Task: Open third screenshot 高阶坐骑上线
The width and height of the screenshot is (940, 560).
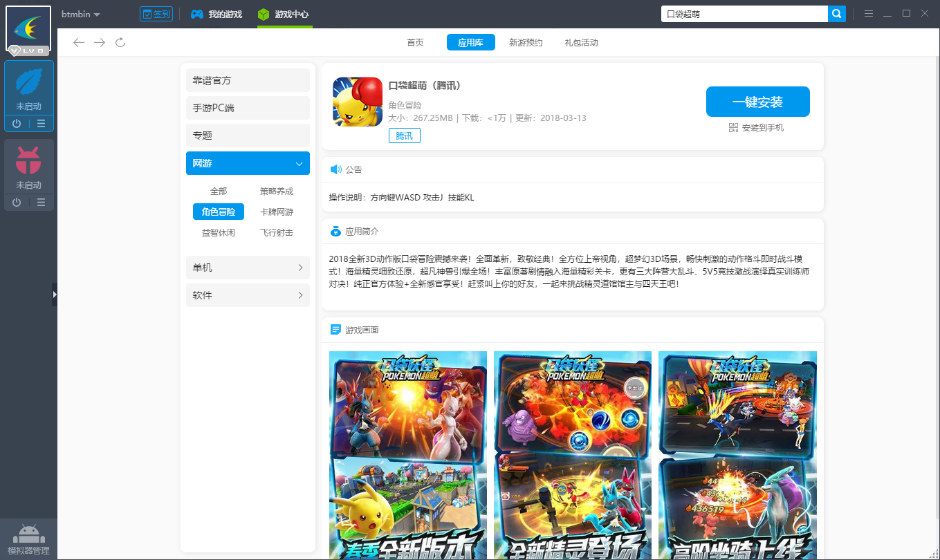Action: pyautogui.click(x=737, y=455)
